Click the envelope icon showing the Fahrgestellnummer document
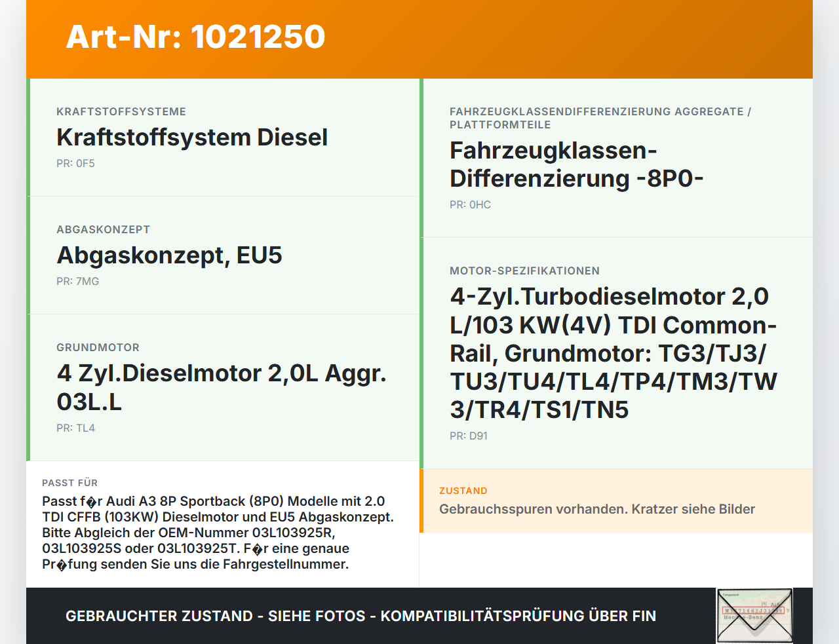Viewport: 839px width, 644px height. pyautogui.click(x=754, y=616)
